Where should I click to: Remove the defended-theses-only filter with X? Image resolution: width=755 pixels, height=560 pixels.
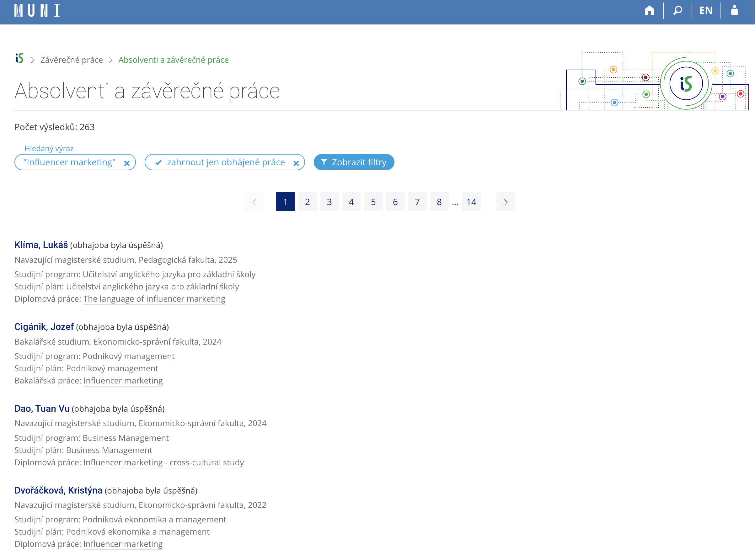tap(296, 163)
